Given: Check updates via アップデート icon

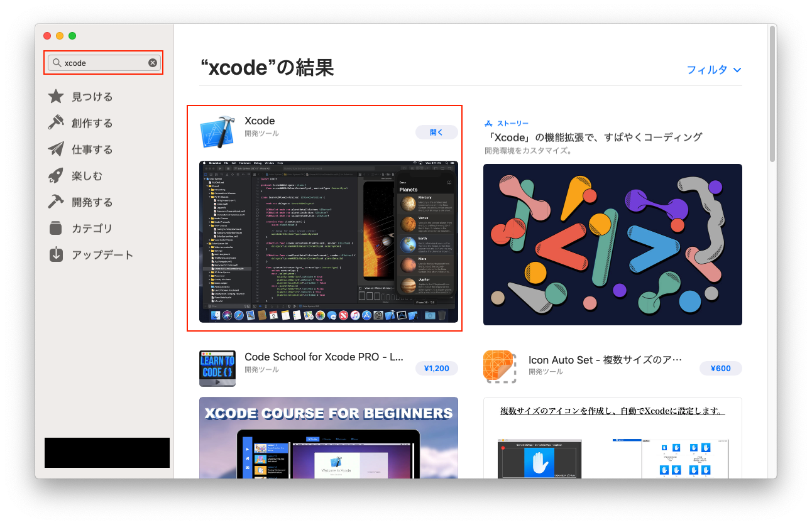Looking at the screenshot, I should pos(55,255).
